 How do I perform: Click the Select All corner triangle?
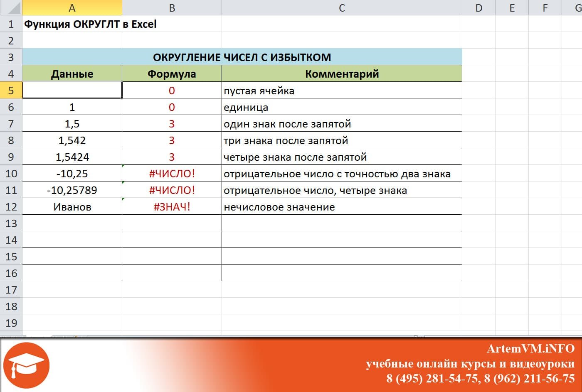click(x=11, y=7)
